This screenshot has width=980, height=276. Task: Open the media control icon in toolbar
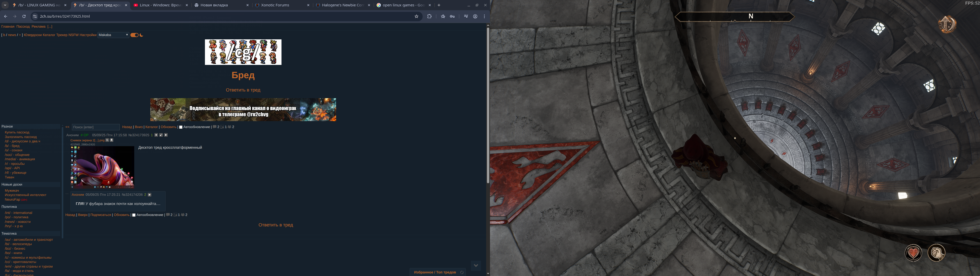click(x=466, y=16)
